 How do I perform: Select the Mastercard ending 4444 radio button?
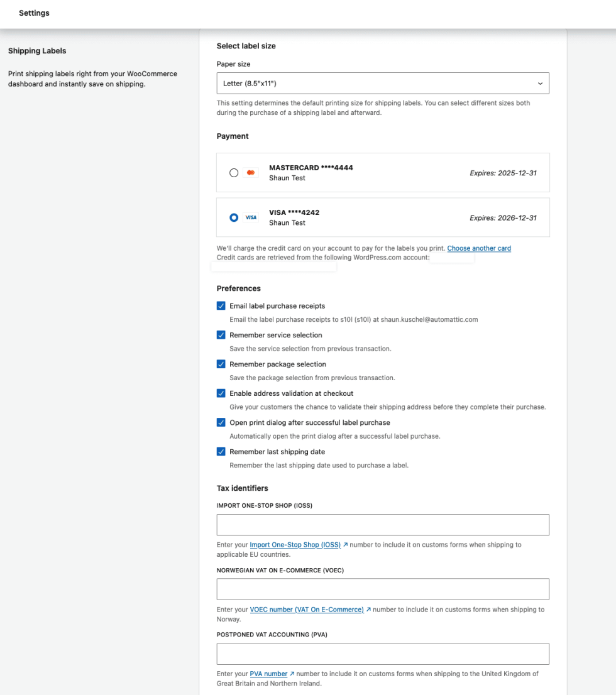coord(234,173)
